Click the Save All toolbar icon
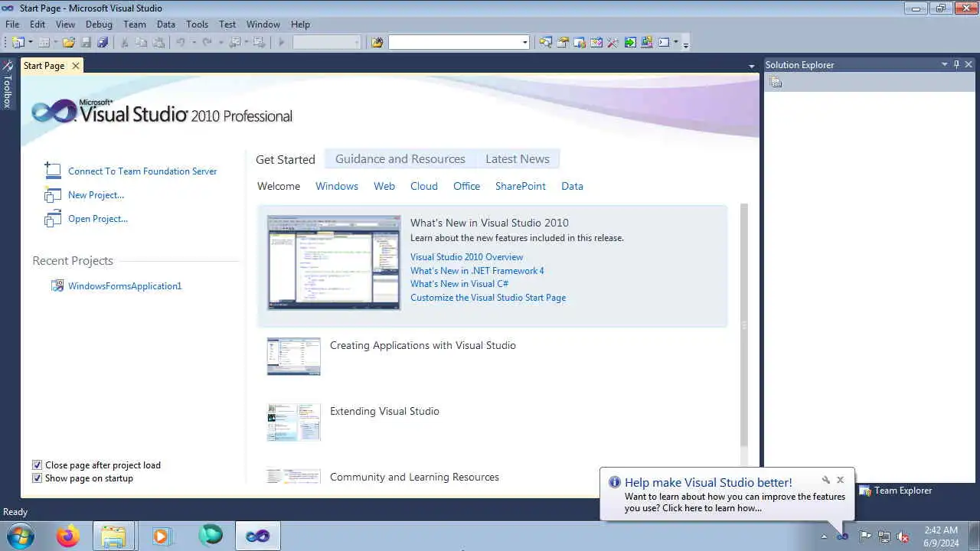The width and height of the screenshot is (980, 551). [103, 43]
